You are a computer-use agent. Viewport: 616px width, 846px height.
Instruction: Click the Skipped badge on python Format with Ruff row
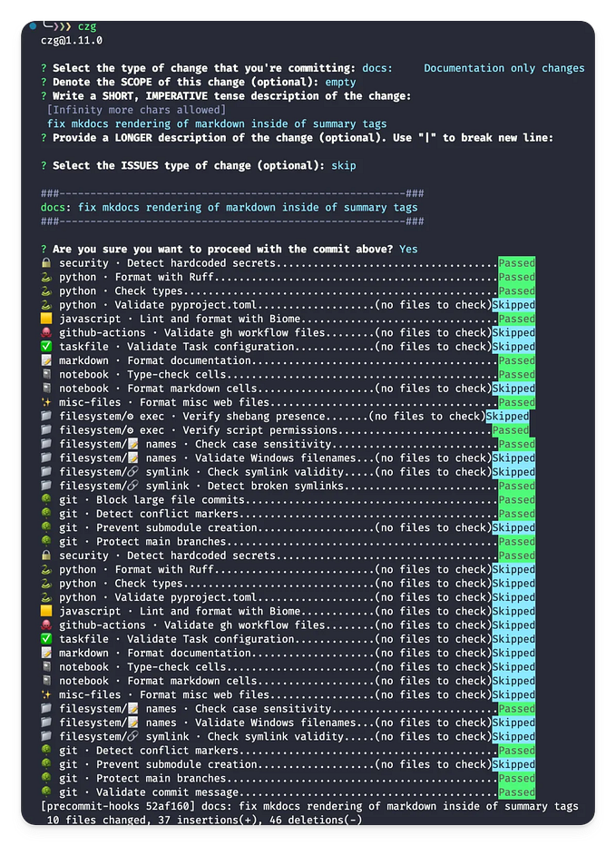tap(513, 569)
